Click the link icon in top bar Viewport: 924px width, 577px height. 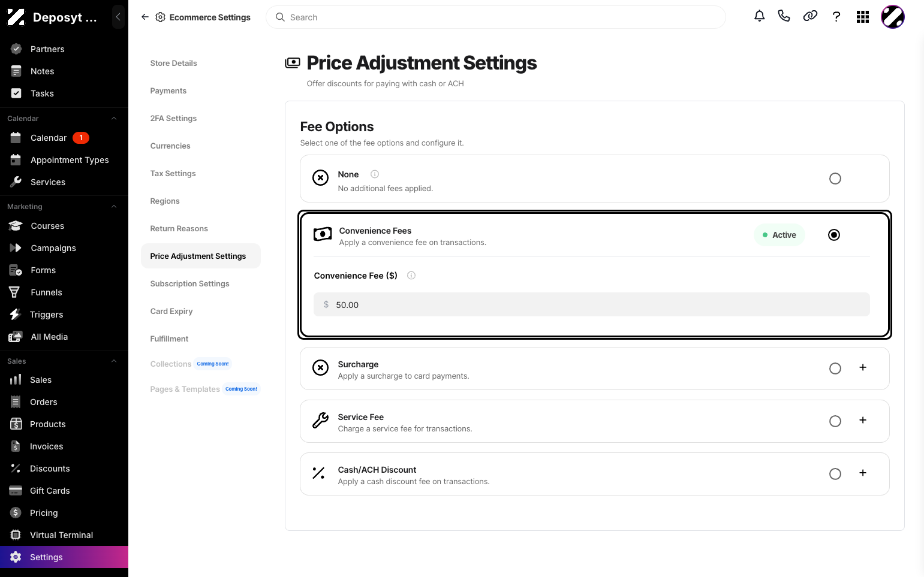(x=810, y=17)
